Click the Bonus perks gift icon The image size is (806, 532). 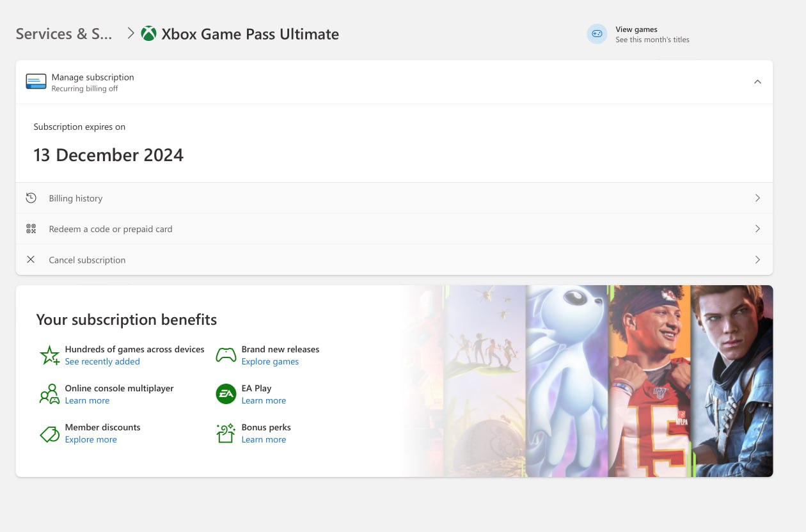click(226, 433)
